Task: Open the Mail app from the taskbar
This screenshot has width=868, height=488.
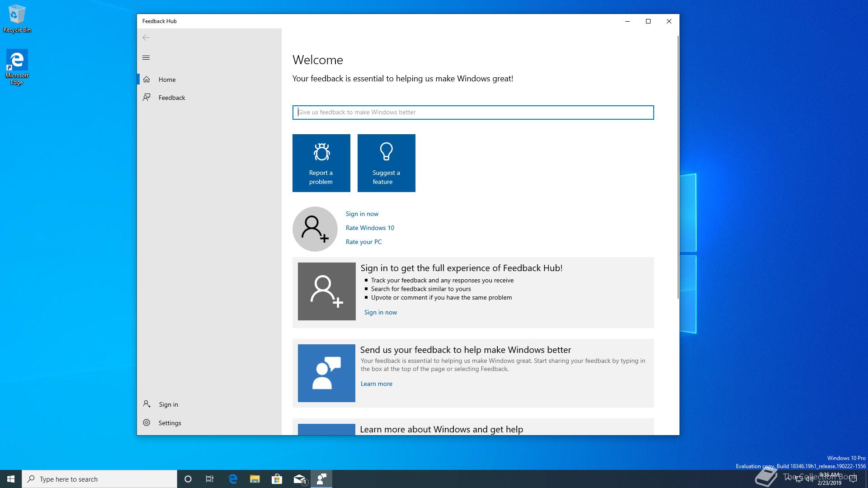Action: [x=299, y=479]
